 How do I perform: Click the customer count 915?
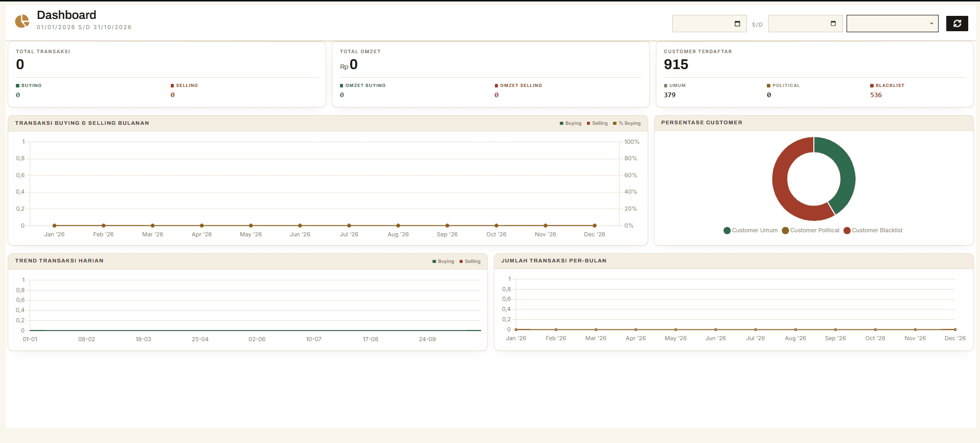pyautogui.click(x=676, y=64)
